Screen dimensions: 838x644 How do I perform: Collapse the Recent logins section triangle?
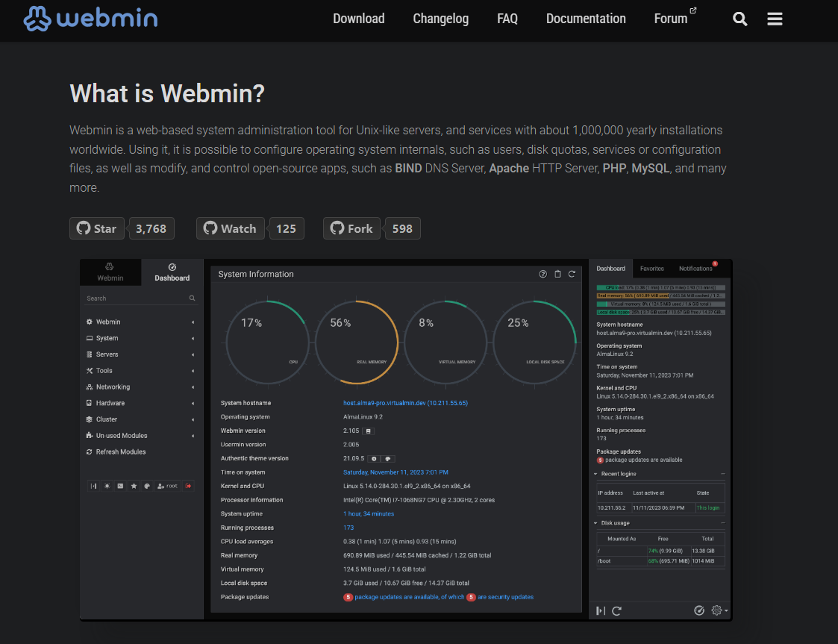pyautogui.click(x=595, y=474)
